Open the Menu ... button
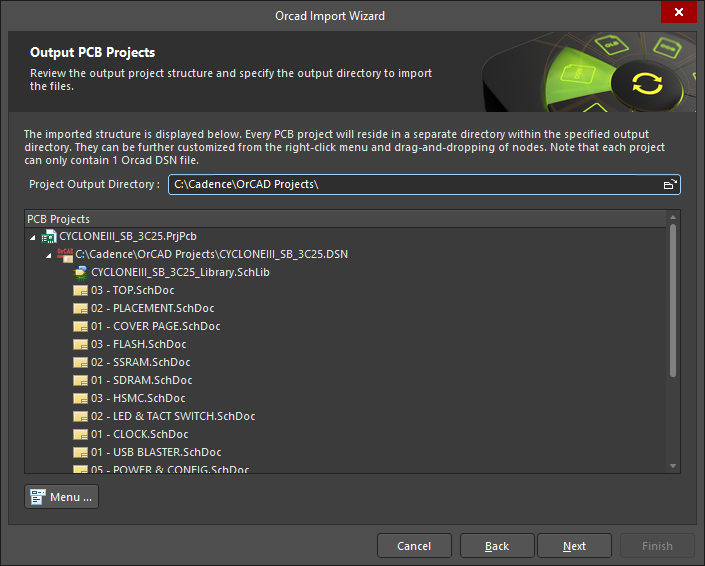The image size is (705, 566). click(61, 497)
